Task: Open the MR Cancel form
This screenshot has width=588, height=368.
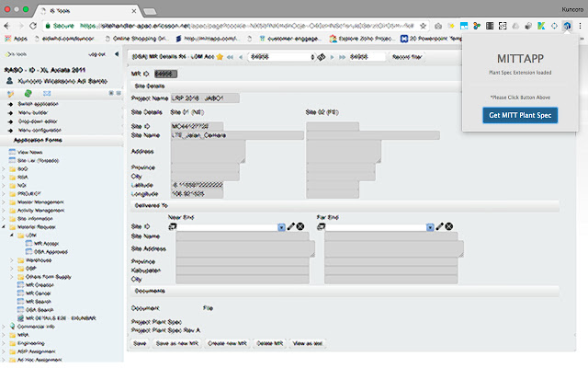Action: point(38,293)
